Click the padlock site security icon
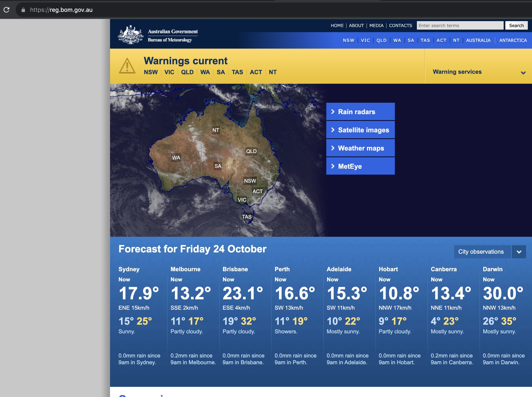This screenshot has width=532, height=397. 23,10
